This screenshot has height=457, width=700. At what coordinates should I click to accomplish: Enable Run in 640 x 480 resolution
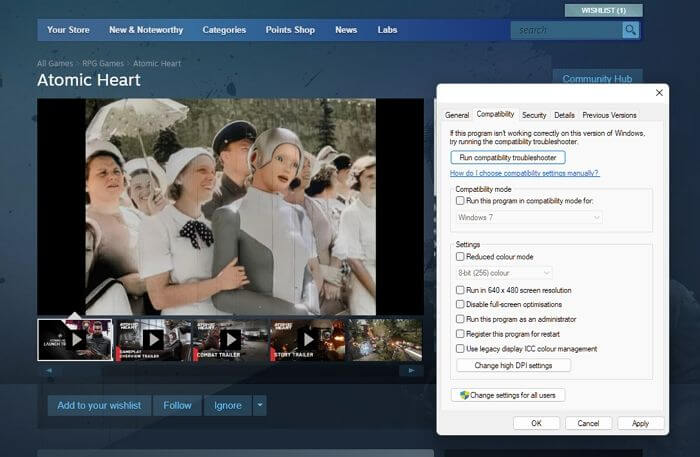[460, 290]
